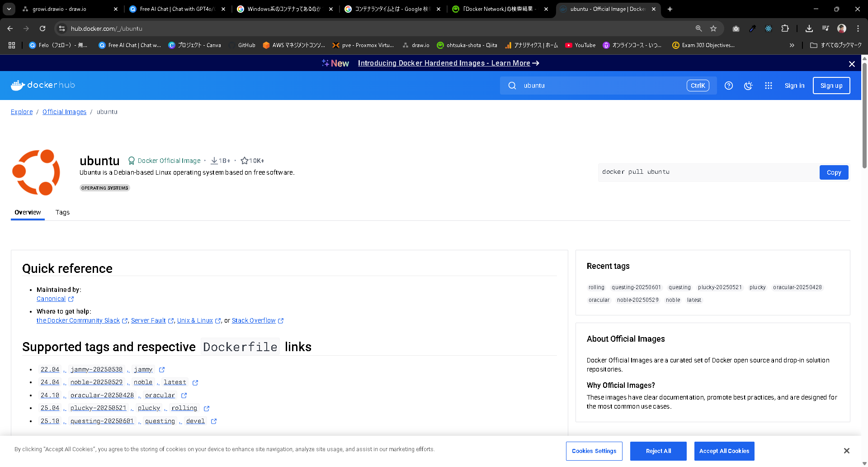View site information icon in address bar
Viewport: 868px width, 467px height.
click(62, 29)
